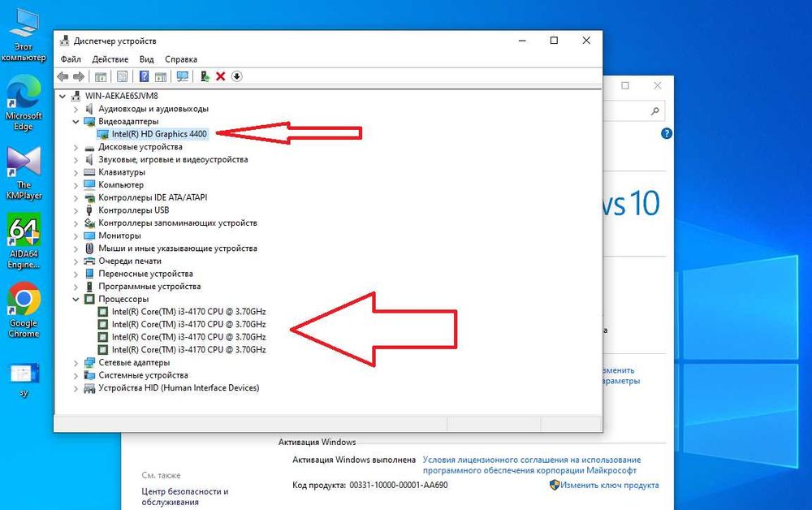This screenshot has width=812, height=510.
Task: Expand the Клавиатуры category
Action: click(x=76, y=172)
